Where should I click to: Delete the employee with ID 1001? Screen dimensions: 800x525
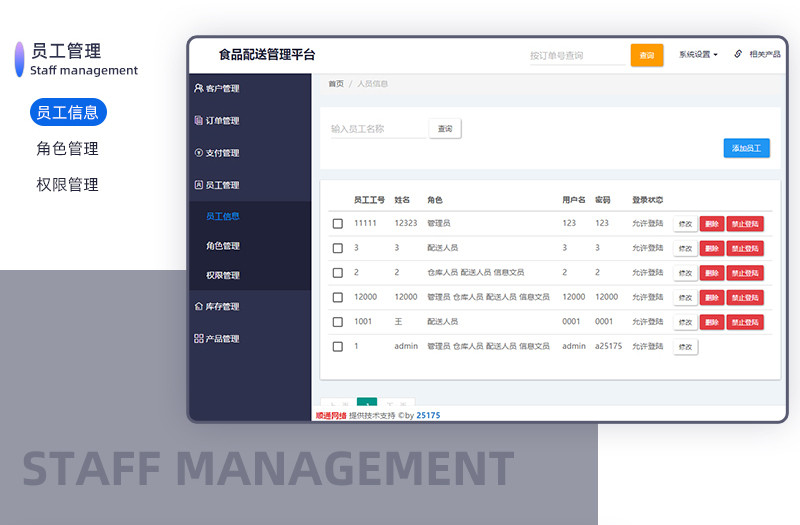coord(712,322)
